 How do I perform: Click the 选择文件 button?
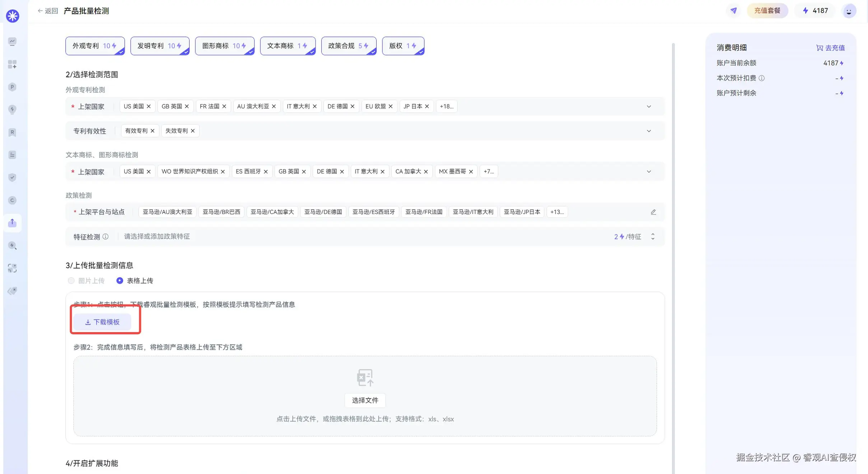coord(365,400)
